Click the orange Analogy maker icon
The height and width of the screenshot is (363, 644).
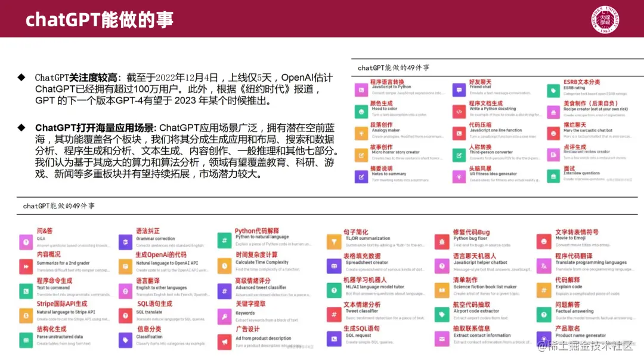361,133
